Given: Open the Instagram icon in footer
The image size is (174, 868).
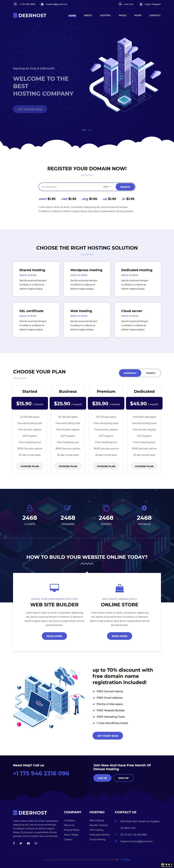Looking at the screenshot, I should tap(36, 843).
